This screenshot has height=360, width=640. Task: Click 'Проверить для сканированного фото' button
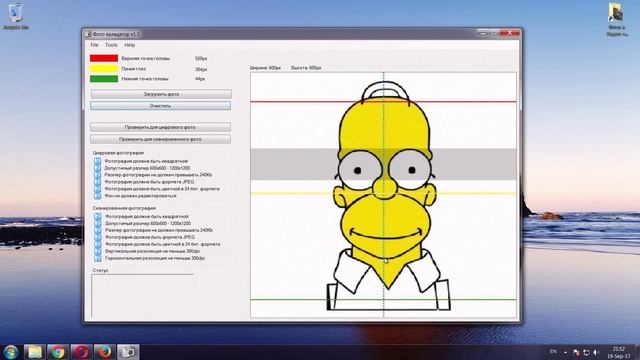(x=160, y=139)
